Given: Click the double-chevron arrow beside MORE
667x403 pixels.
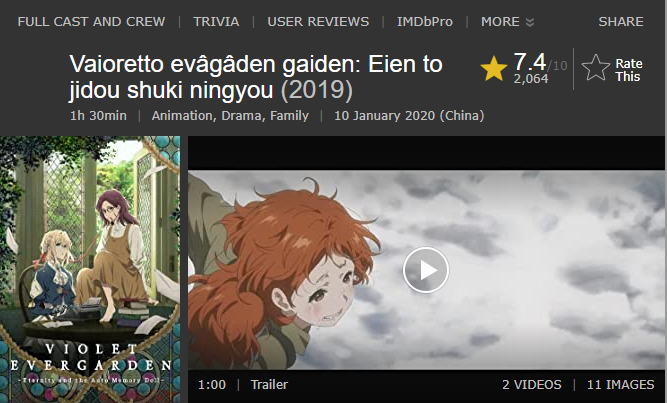Looking at the screenshot, I should click(530, 23).
